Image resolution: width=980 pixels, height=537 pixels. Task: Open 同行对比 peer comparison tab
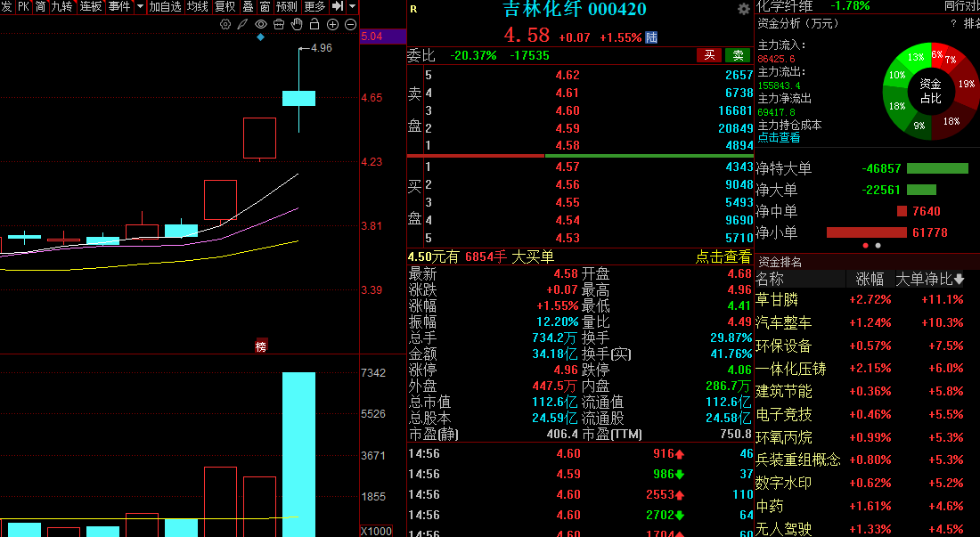pyautogui.click(x=962, y=5)
